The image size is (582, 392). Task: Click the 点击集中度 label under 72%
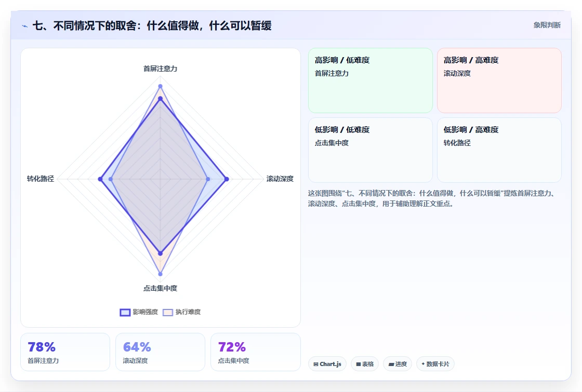(233, 360)
